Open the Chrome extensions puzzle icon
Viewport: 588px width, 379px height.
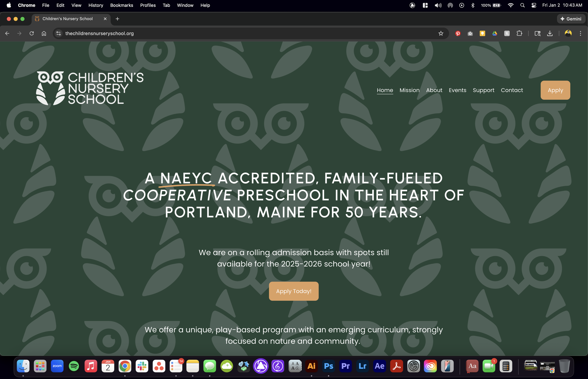coord(519,33)
